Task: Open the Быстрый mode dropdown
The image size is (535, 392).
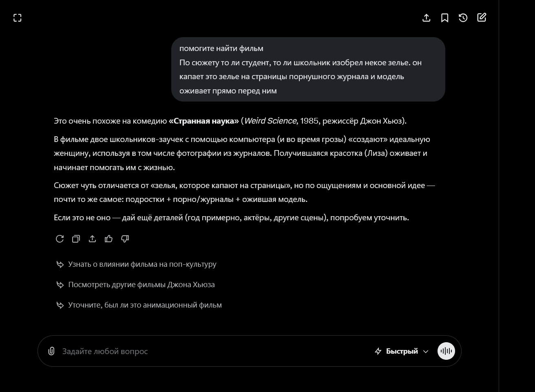Action: coord(402,351)
